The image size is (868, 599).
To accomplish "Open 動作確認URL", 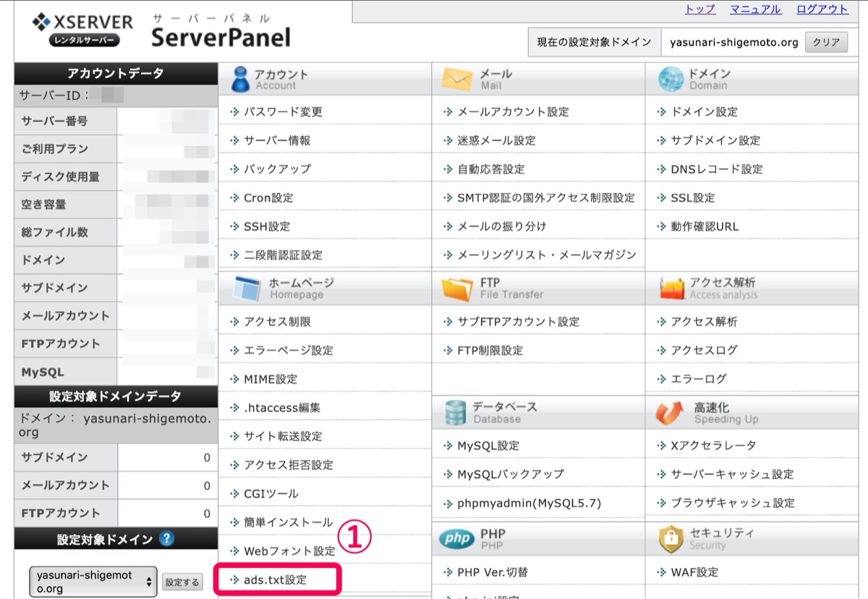I will [705, 226].
